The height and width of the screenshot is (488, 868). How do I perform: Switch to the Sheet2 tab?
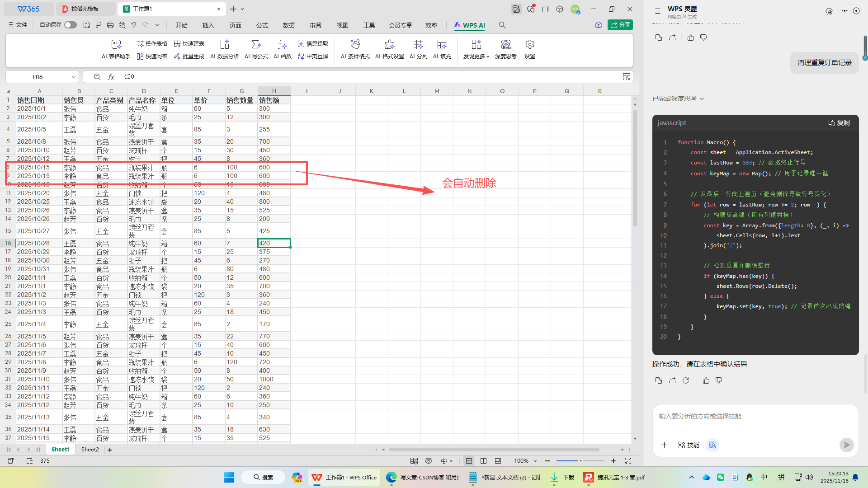(90, 450)
